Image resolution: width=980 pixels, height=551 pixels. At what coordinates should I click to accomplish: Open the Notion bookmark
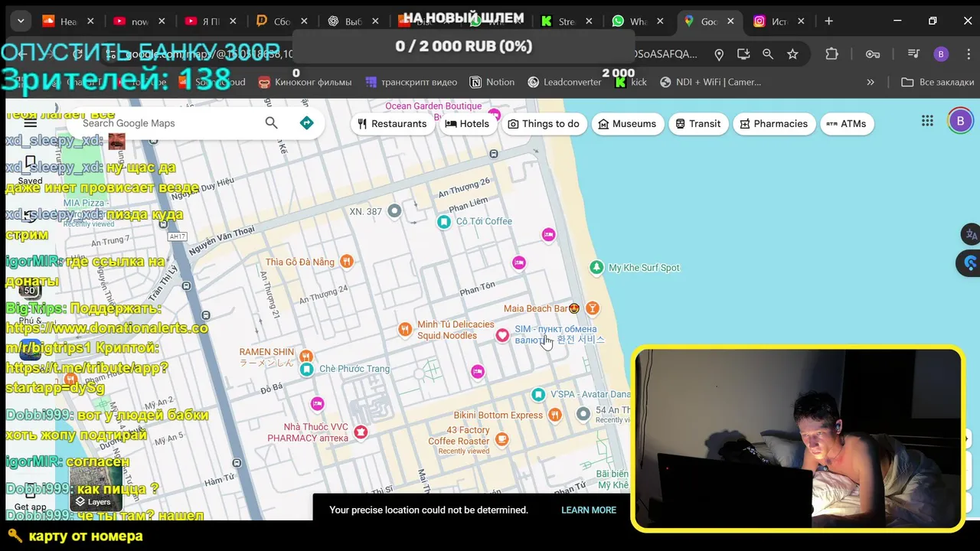tap(492, 82)
